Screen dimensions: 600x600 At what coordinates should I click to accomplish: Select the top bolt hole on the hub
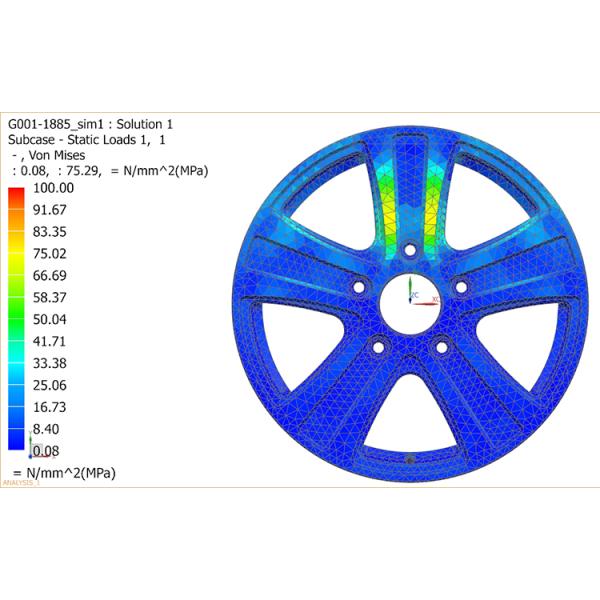pos(408,251)
